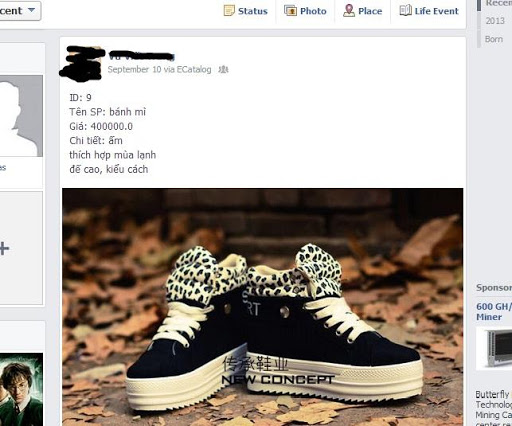Select the Status tab label
Screen dimensions: 512x426
(253, 11)
